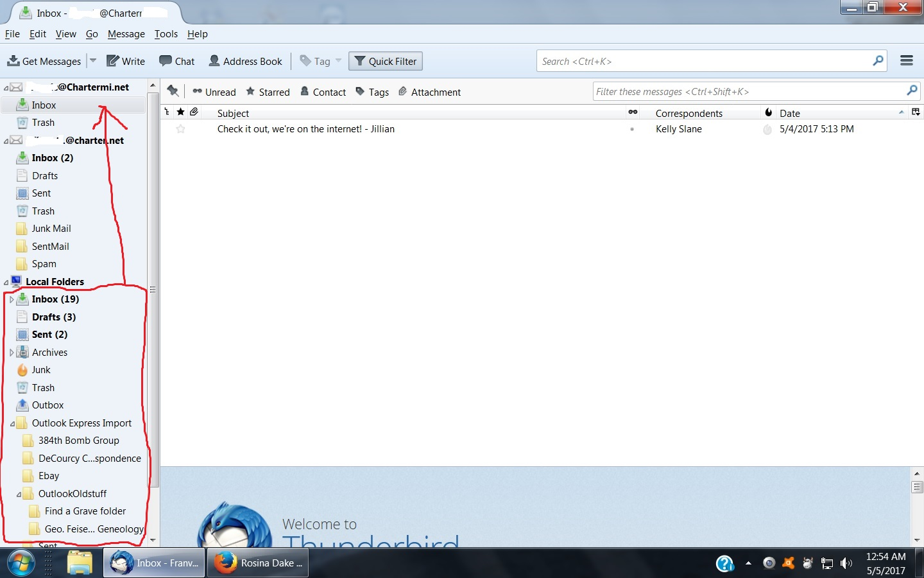Open the Address Book
The height and width of the screenshot is (578, 924).
(246, 61)
